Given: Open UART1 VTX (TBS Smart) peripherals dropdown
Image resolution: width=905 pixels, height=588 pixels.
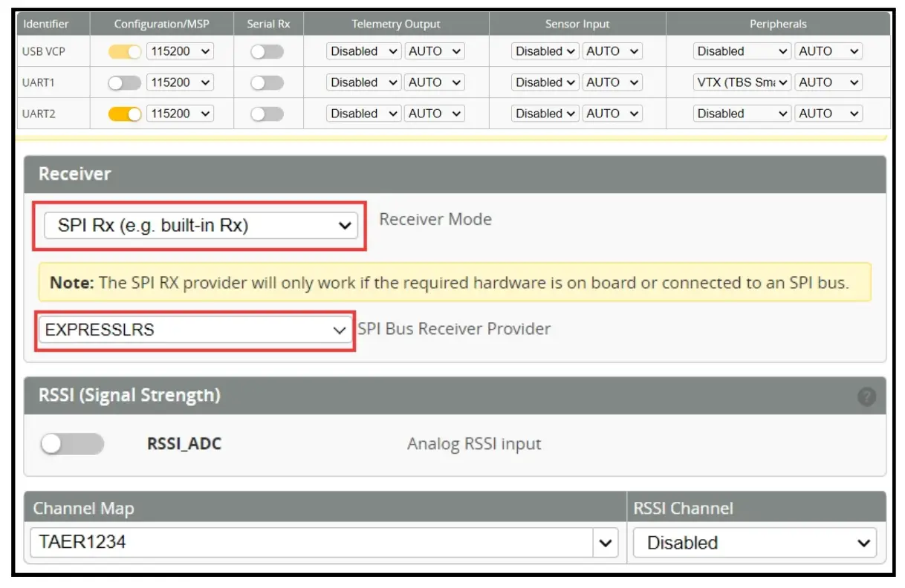Looking at the screenshot, I should click(x=742, y=83).
